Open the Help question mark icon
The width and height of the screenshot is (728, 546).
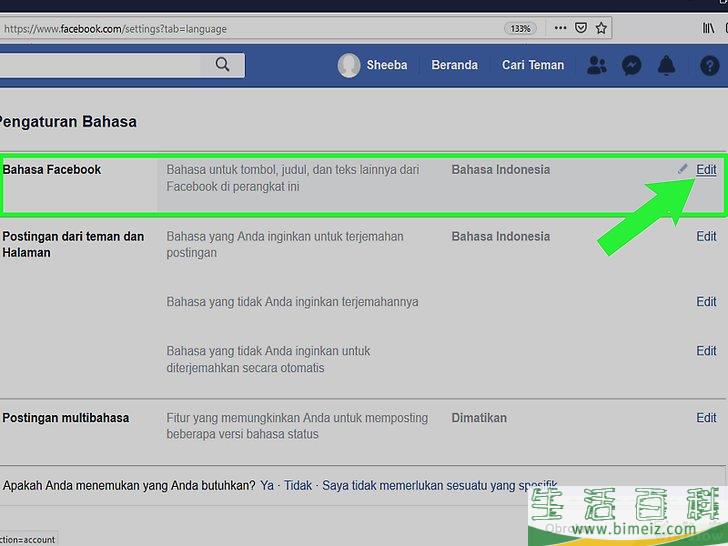[709, 65]
